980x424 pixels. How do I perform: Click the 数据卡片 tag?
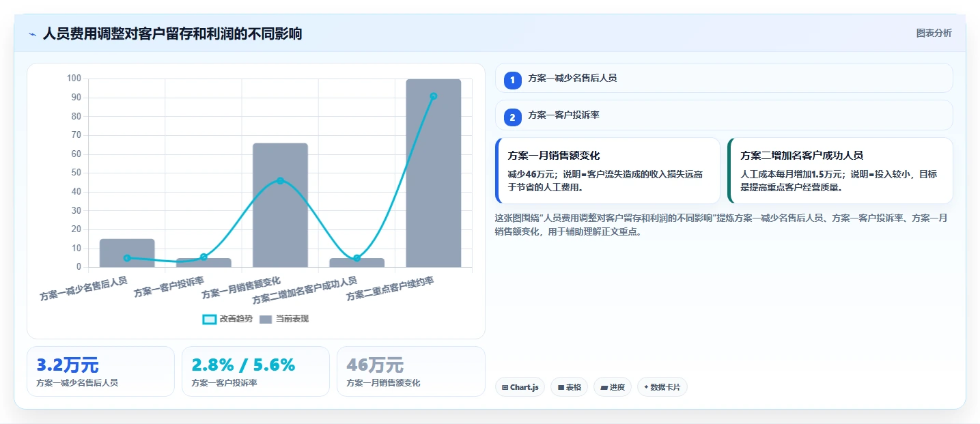point(662,387)
